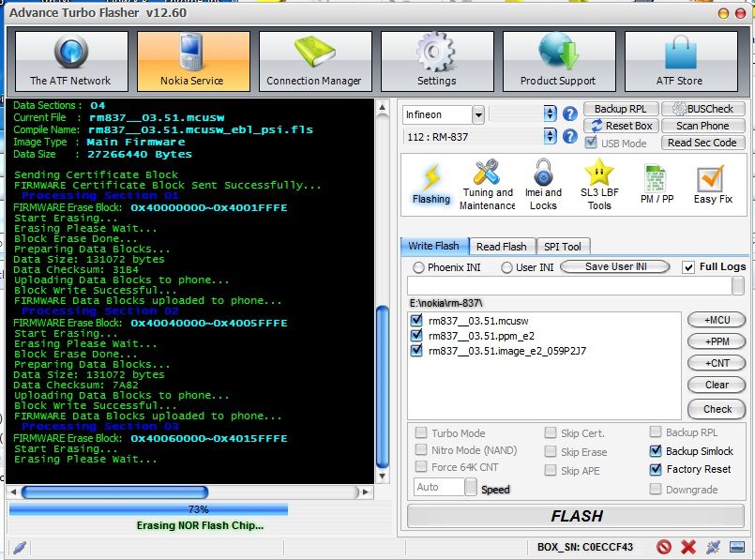Open the ATF Store
755x560 pixels.
[679, 61]
